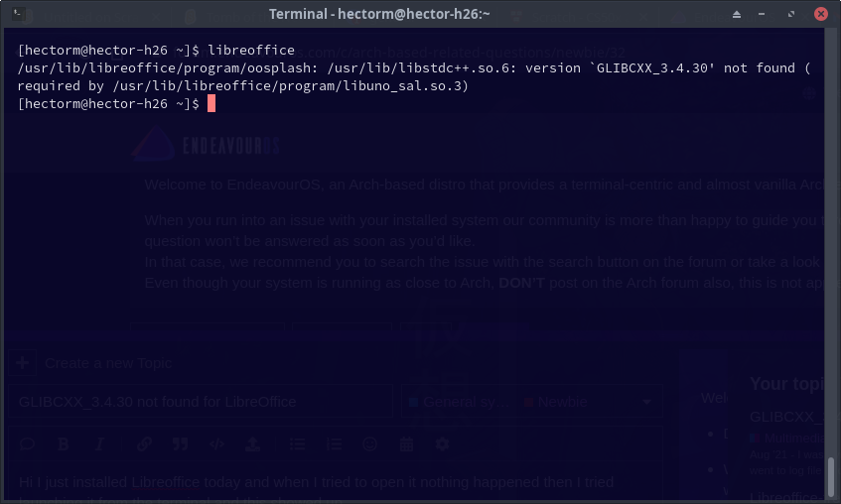The width and height of the screenshot is (841, 504).
Task: Toggle Italic formatting in forum composer
Action: pos(99,443)
